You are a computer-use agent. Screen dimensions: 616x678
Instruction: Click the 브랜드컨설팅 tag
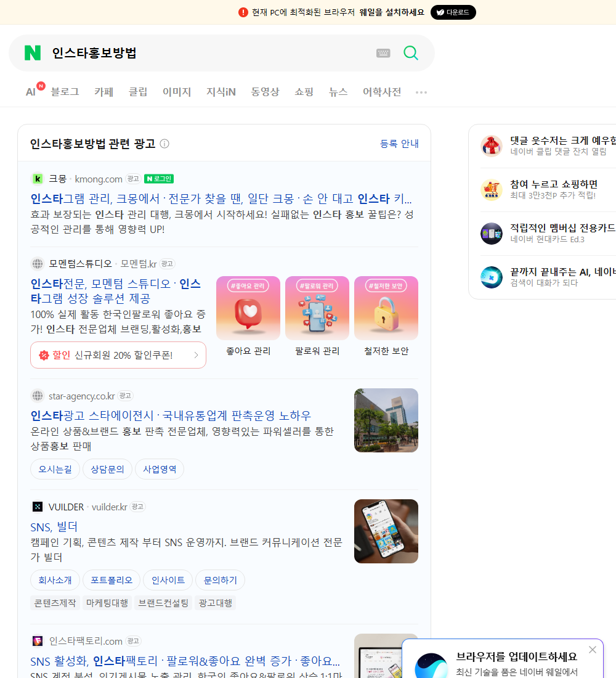click(163, 603)
